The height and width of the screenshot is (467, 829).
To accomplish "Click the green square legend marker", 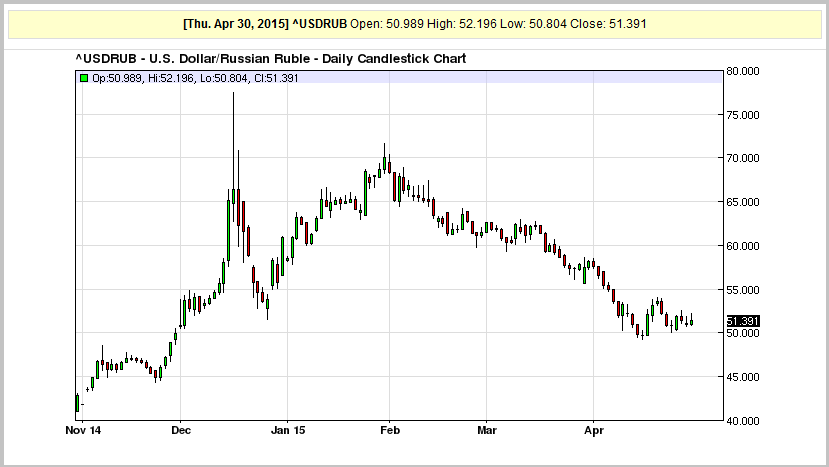I will pyautogui.click(x=84, y=78).
